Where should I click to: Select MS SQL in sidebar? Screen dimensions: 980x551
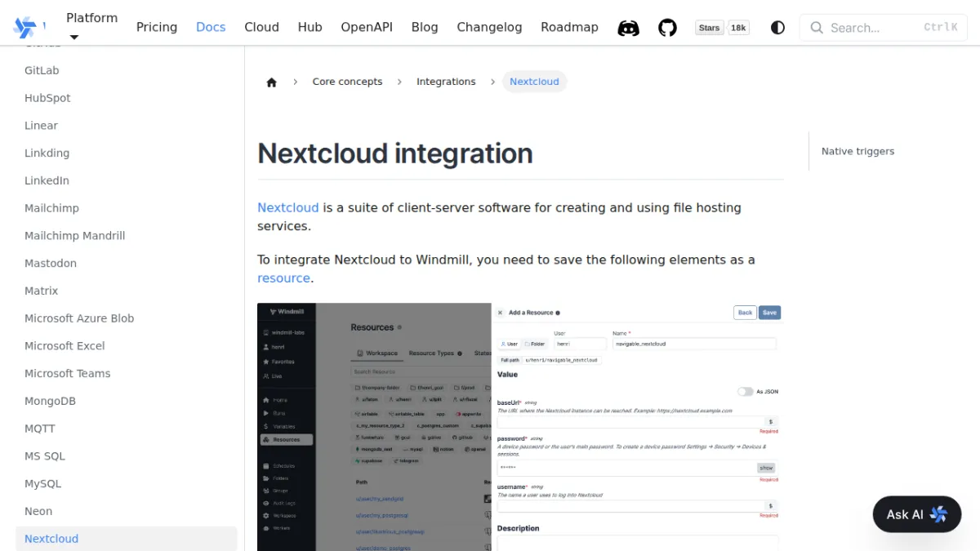(45, 456)
